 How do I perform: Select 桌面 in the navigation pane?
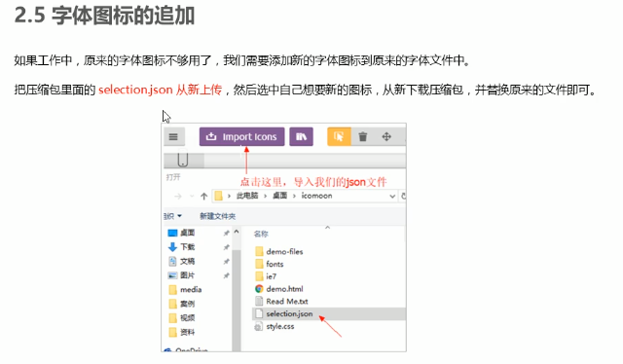pos(187,233)
